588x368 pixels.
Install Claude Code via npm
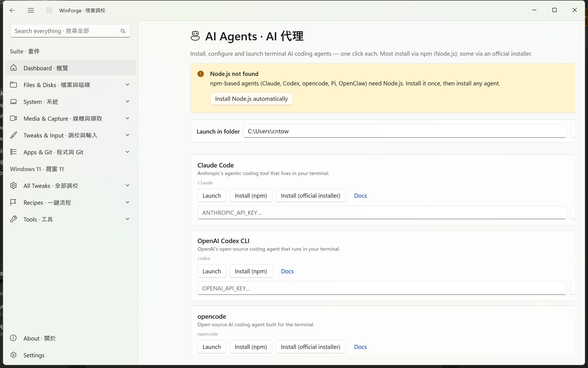click(x=251, y=196)
